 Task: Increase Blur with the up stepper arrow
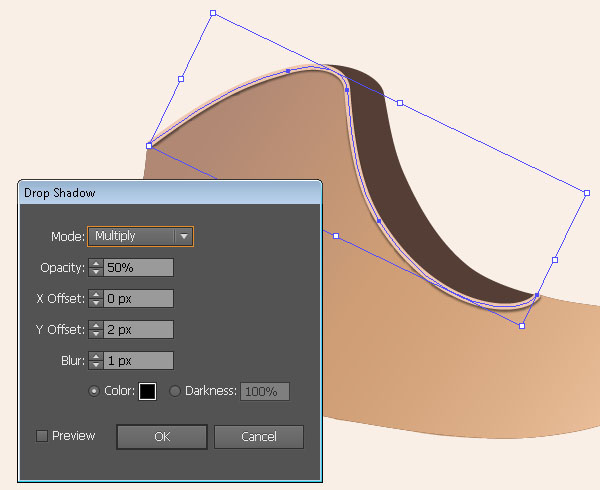click(96, 356)
